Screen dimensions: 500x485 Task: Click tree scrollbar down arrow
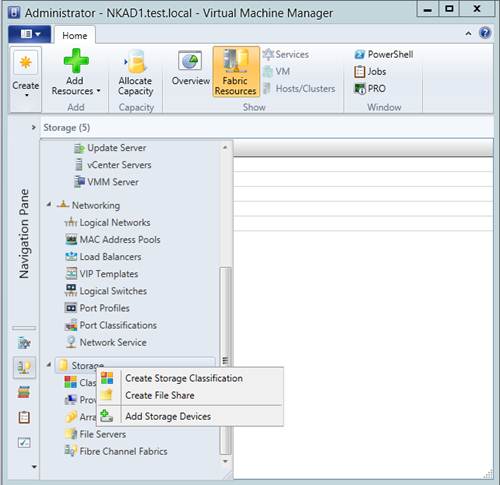click(x=225, y=461)
